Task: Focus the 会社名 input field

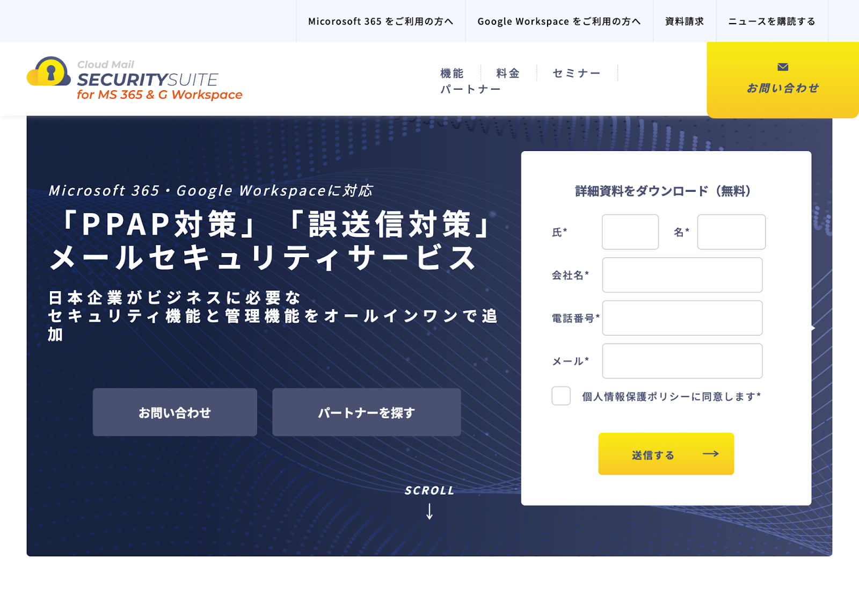Action: click(x=682, y=275)
